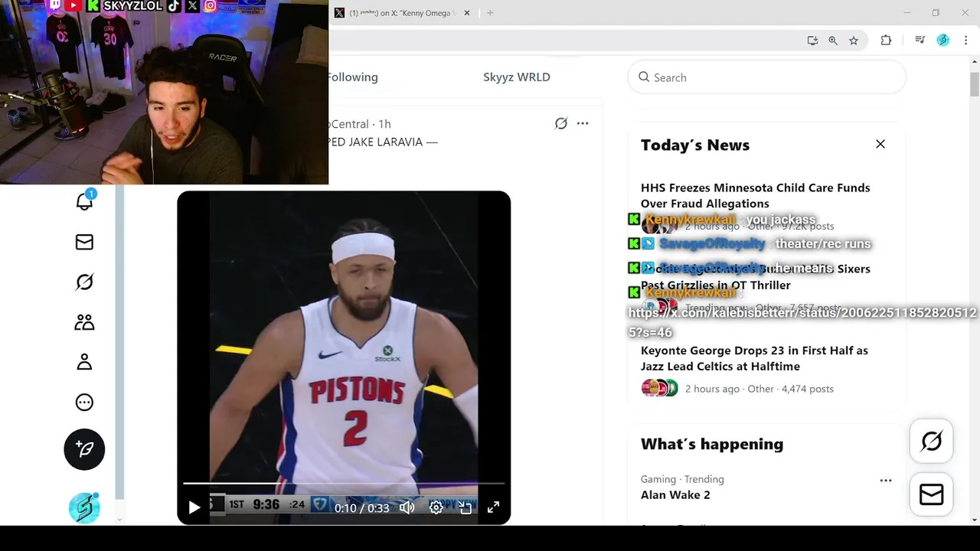Open the Grizzlies in OT Thriller story
The image size is (980, 551).
tap(755, 277)
